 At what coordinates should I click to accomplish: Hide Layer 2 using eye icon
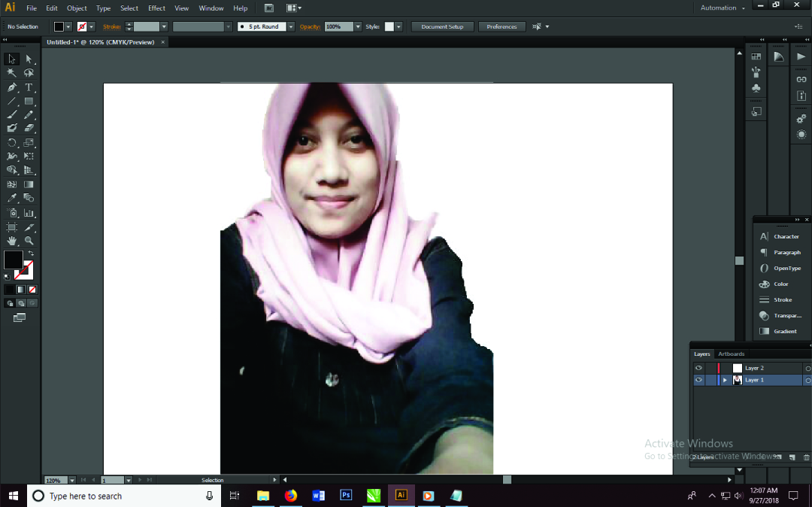click(x=698, y=368)
